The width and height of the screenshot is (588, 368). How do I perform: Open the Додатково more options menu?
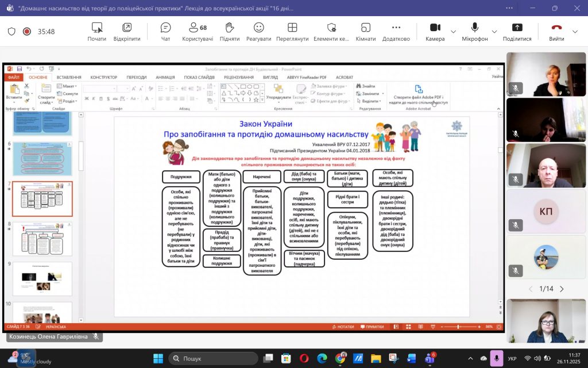coord(396,32)
